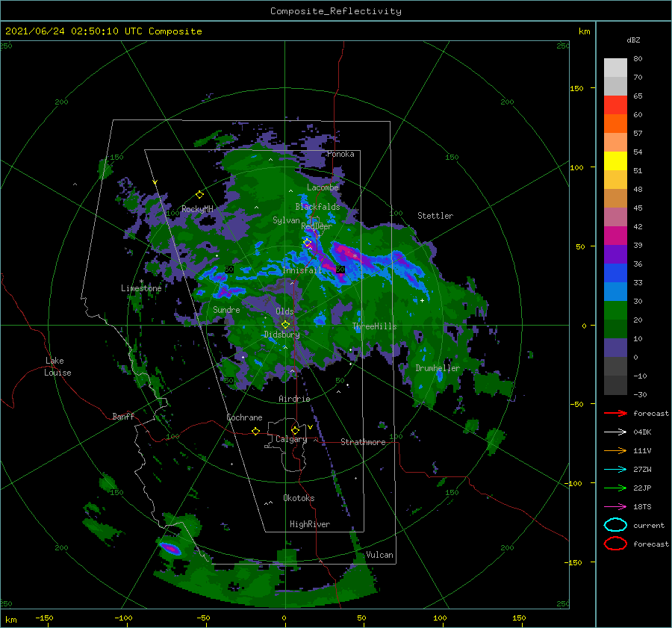Pick the magenta 39-42 dBZ swatch
This screenshot has height=628, width=672.
pos(615,236)
